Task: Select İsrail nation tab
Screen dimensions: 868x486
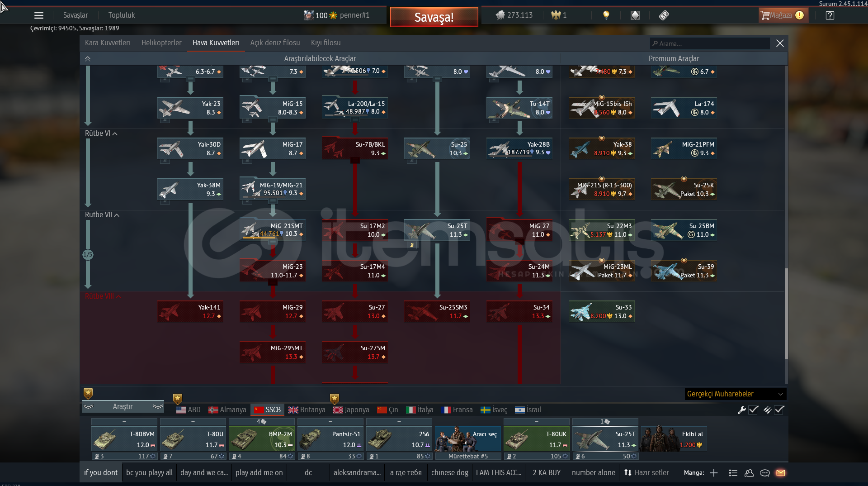Action: pos(528,410)
